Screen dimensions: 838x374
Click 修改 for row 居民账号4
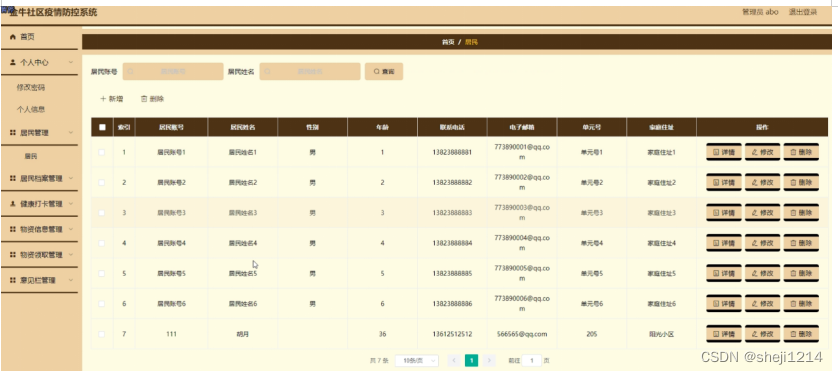click(x=763, y=243)
